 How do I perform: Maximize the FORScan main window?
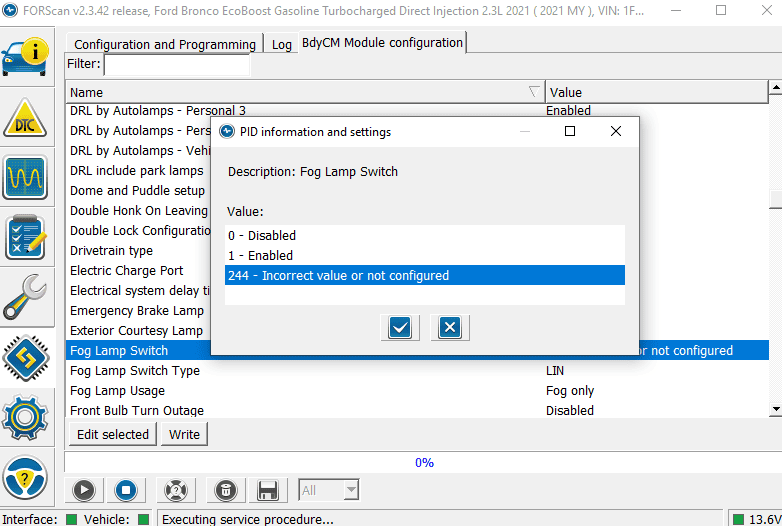coord(721,10)
